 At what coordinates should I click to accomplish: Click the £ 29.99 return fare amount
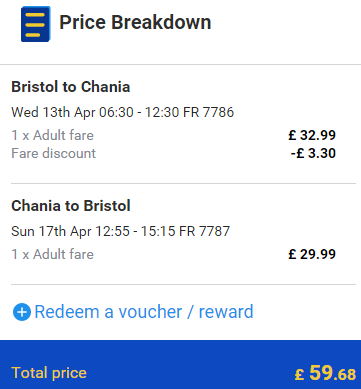click(312, 254)
